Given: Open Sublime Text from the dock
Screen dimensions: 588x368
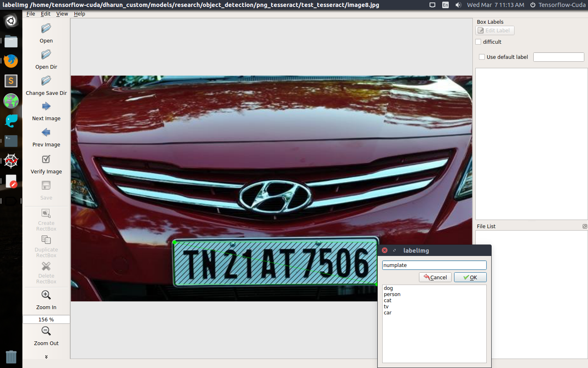Looking at the screenshot, I should click(11, 81).
